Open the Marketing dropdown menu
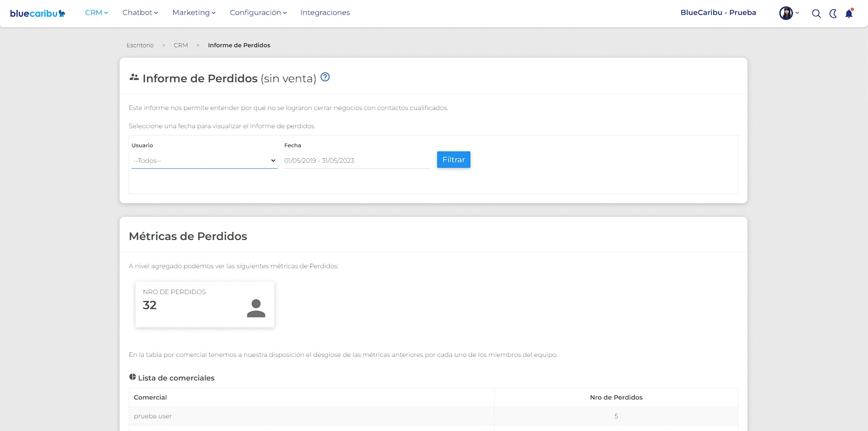 (x=194, y=13)
